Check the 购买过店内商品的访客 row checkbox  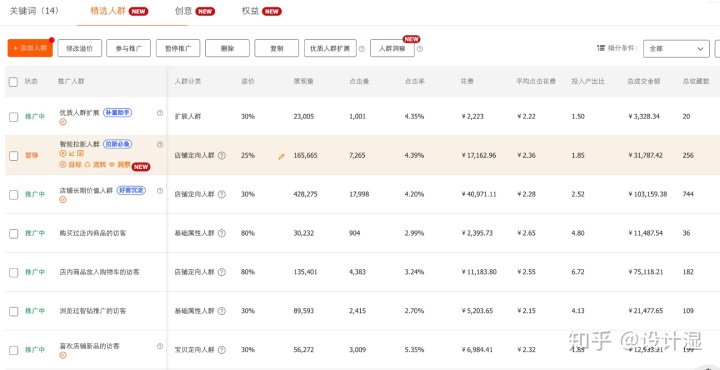13,234
